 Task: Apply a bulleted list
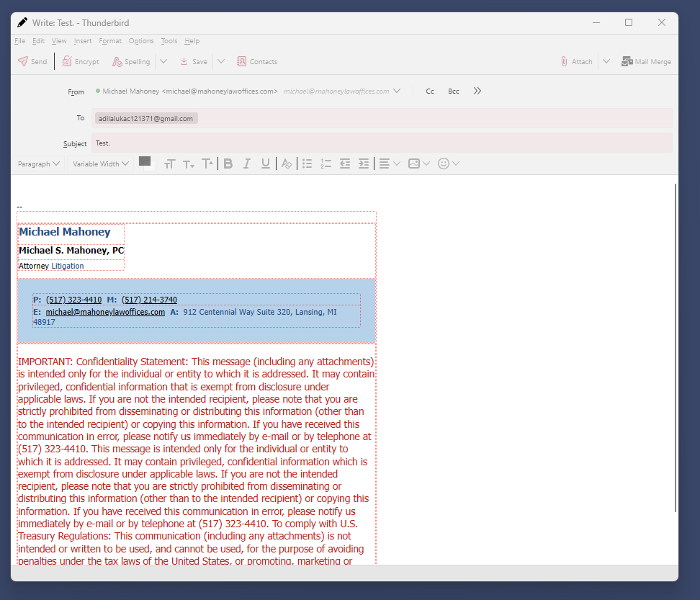tap(307, 164)
